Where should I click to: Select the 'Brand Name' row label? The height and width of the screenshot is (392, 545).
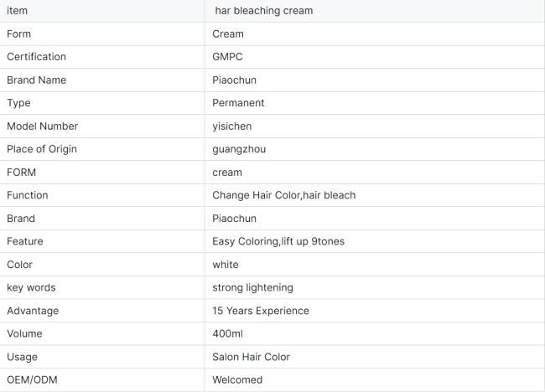[37, 80]
